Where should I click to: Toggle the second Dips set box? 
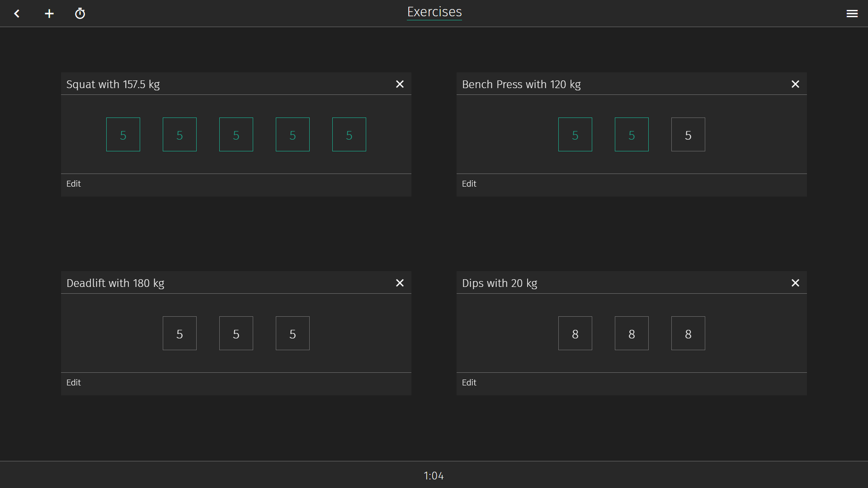click(x=632, y=333)
